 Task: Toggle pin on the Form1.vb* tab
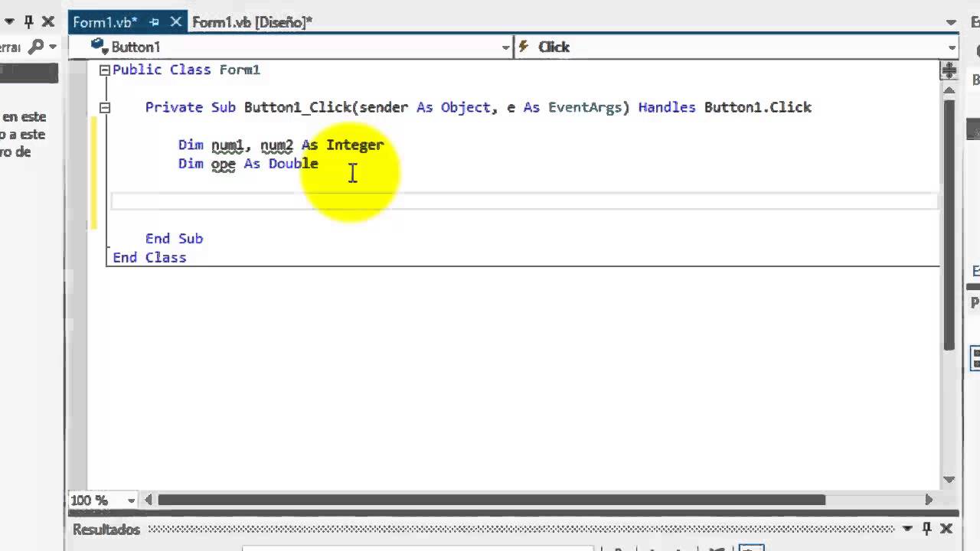tap(154, 22)
